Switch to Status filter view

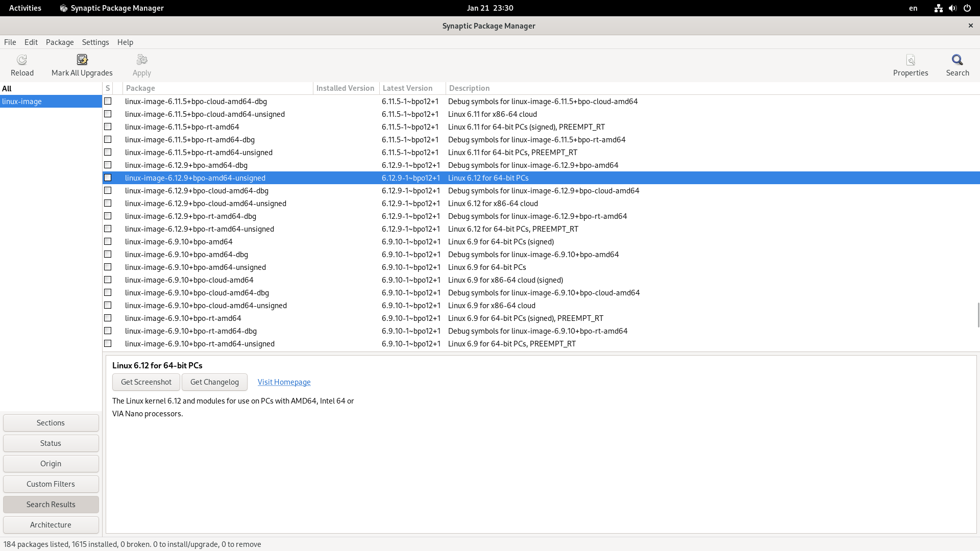[51, 443]
